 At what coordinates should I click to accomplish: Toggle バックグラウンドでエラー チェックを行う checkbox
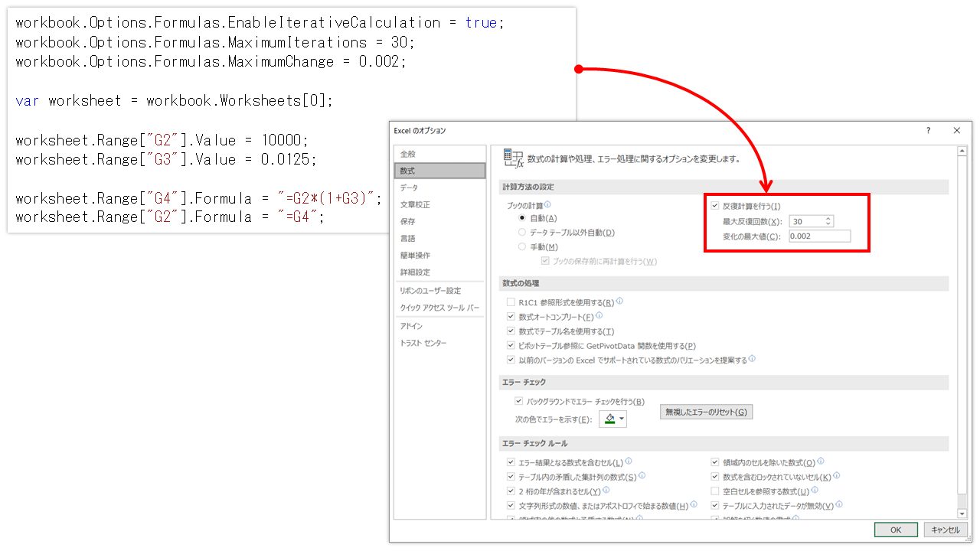click(x=518, y=401)
